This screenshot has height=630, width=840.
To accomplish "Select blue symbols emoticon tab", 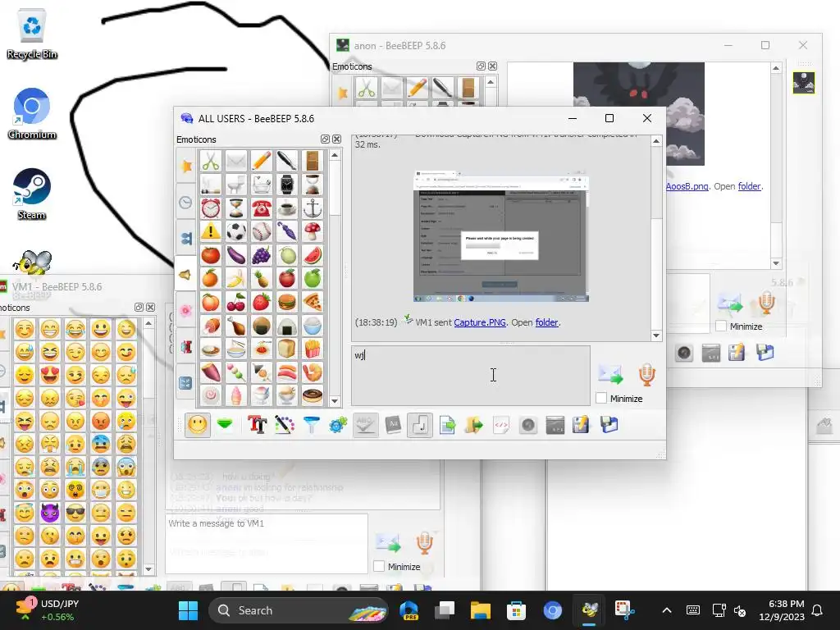I will coord(186,382).
